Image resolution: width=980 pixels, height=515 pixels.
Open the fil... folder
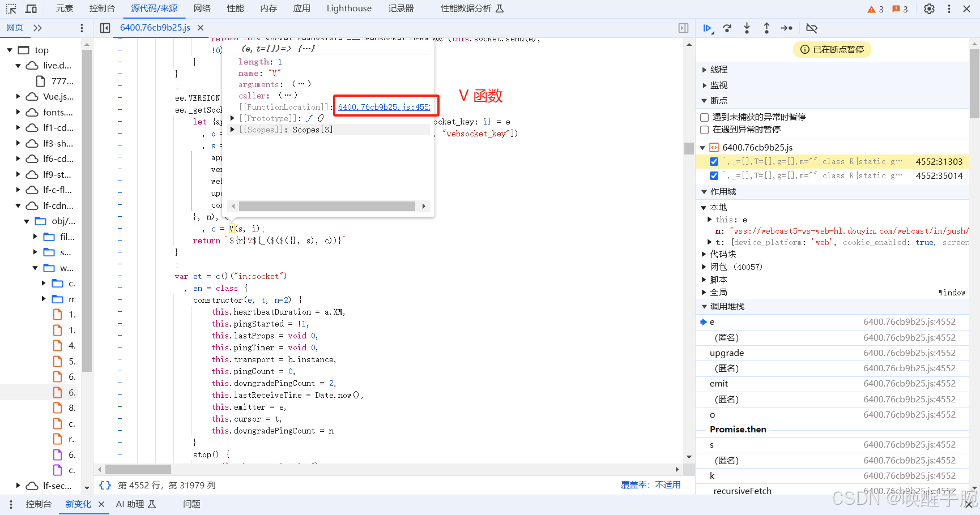[x=59, y=237]
